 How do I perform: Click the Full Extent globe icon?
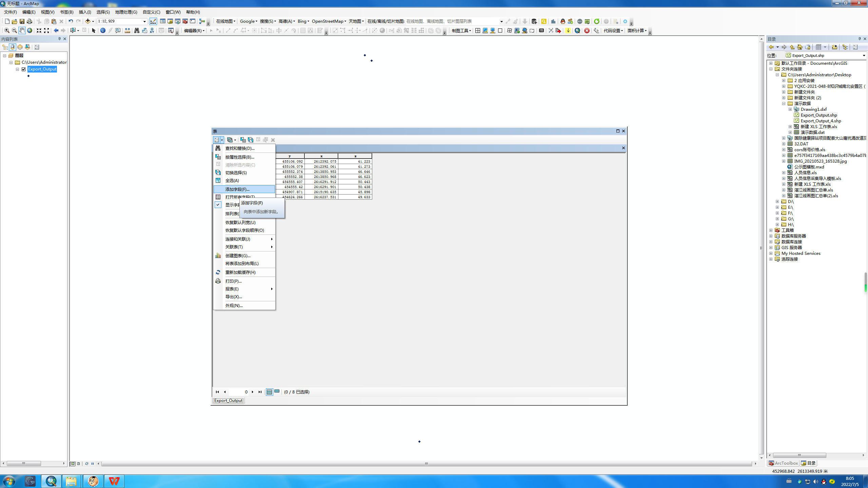[x=29, y=30]
